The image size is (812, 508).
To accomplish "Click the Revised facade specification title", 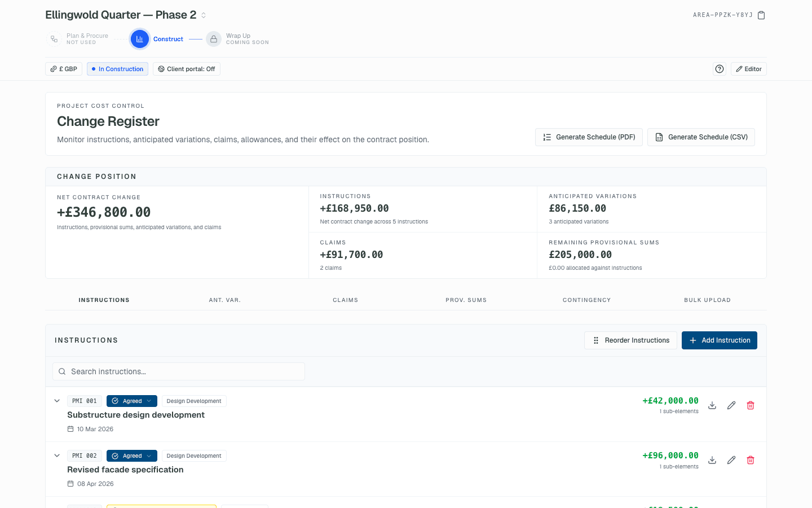I will tap(125, 470).
